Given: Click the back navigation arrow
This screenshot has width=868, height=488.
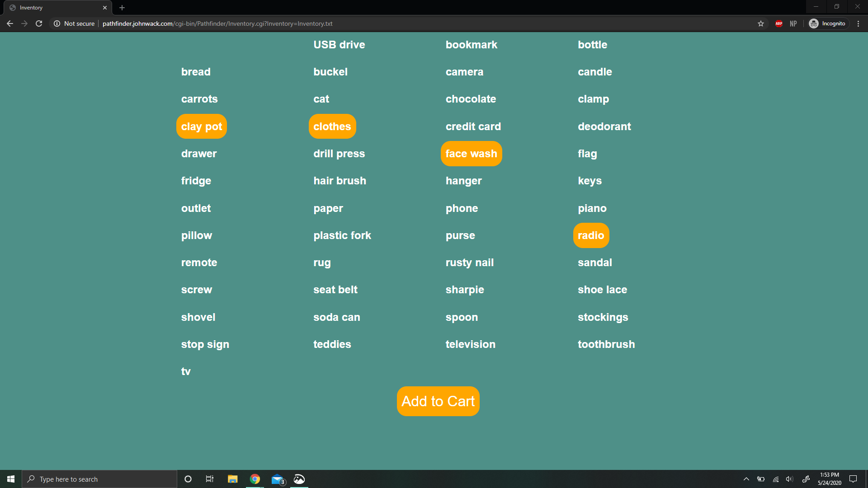Looking at the screenshot, I should (x=10, y=23).
